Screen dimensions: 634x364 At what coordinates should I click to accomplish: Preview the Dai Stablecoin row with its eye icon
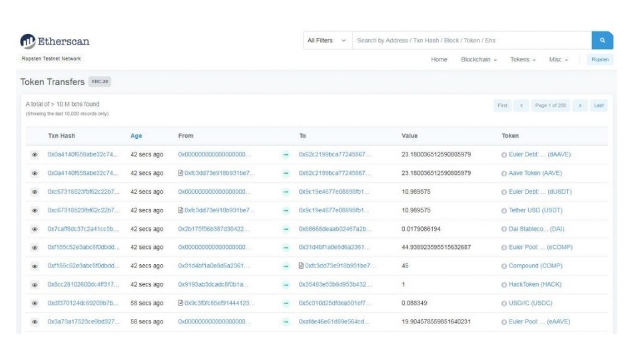[35, 229]
